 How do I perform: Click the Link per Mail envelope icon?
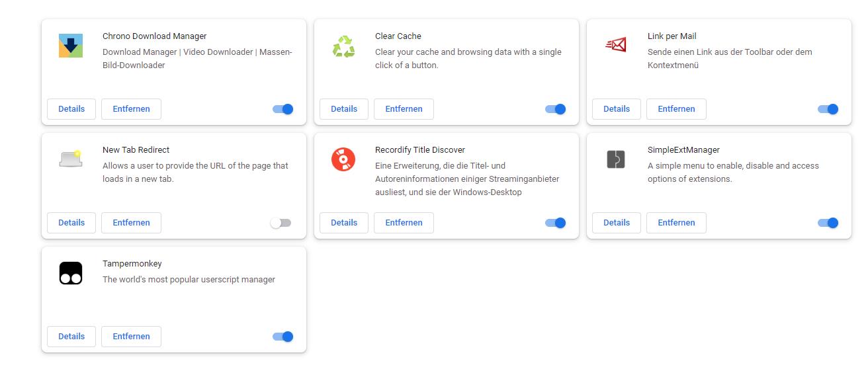(x=616, y=45)
